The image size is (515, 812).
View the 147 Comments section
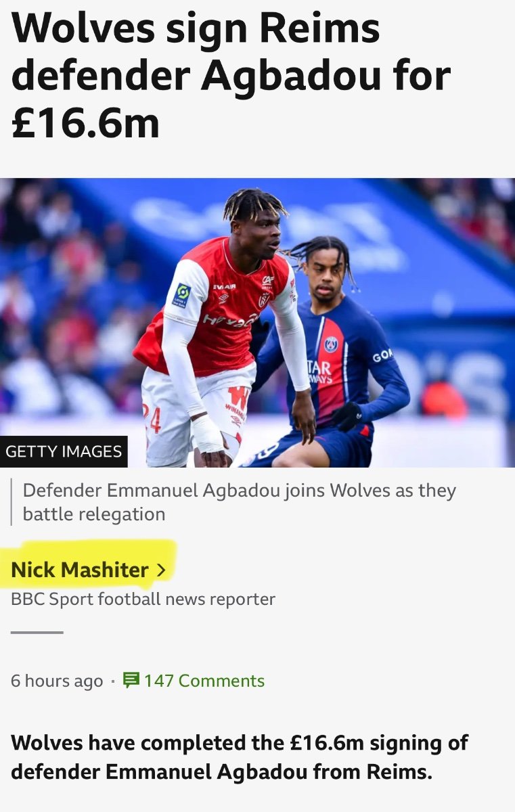(204, 680)
